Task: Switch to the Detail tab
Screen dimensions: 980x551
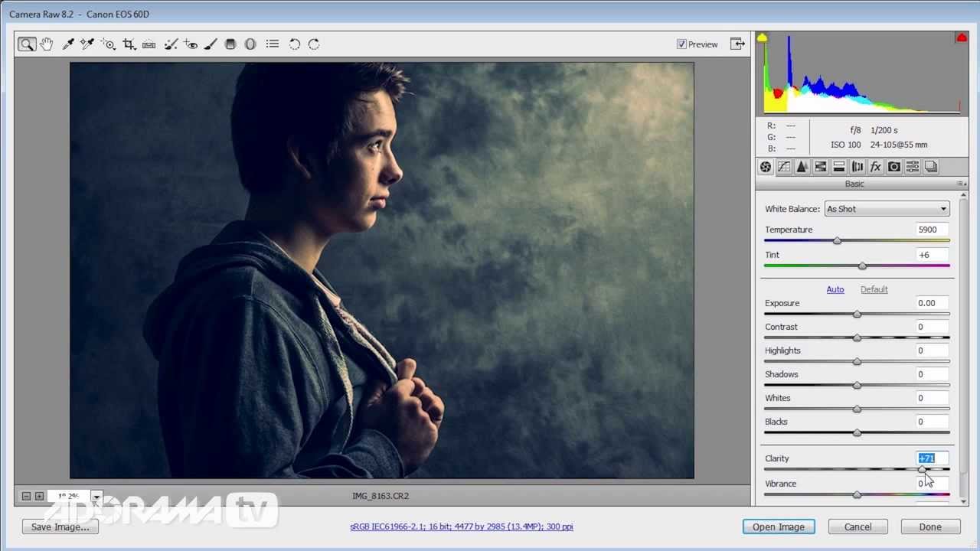Action: [x=802, y=167]
